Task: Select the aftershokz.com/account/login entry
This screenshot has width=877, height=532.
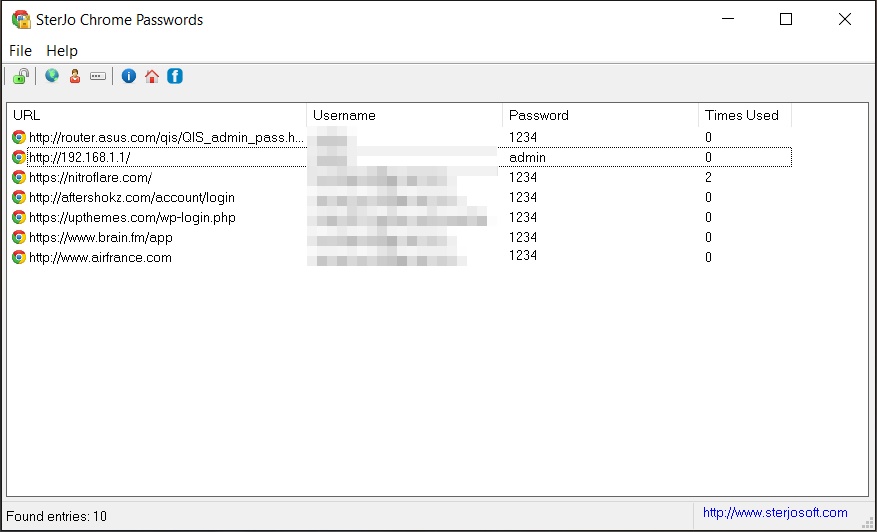Action: 132,197
